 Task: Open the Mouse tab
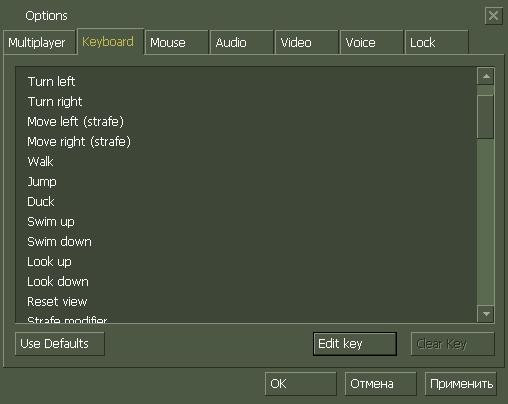click(177, 42)
